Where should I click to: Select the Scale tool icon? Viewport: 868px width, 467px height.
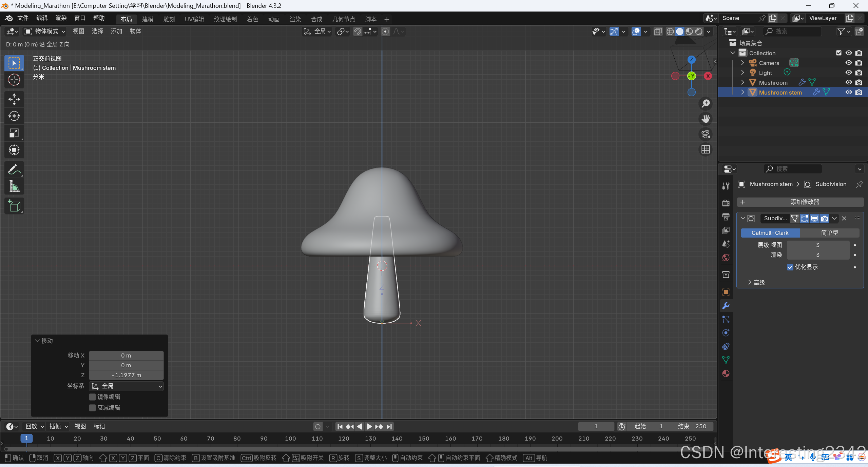point(14,133)
